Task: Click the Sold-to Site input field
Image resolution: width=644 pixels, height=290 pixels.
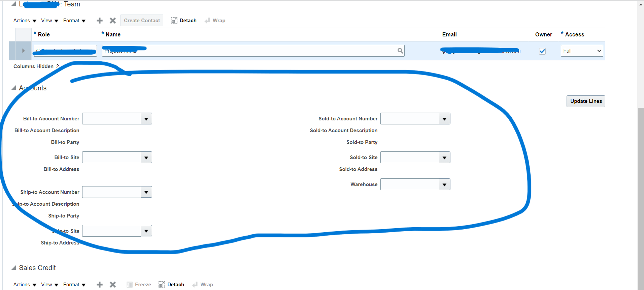Action: click(x=410, y=157)
